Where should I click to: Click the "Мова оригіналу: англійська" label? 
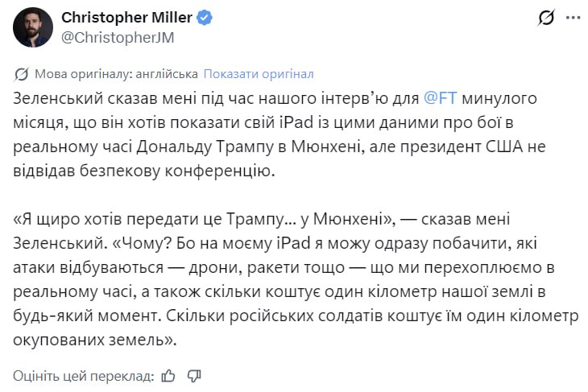[116, 74]
